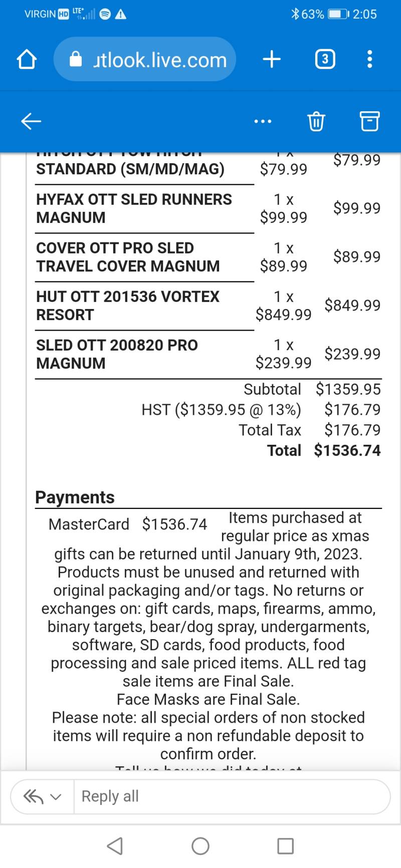Tap the Android home circle button
The image size is (401, 868).
(200, 846)
